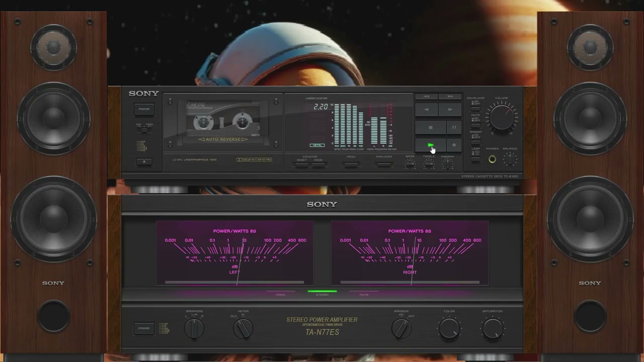Click the peak program meter display

pos(379,124)
